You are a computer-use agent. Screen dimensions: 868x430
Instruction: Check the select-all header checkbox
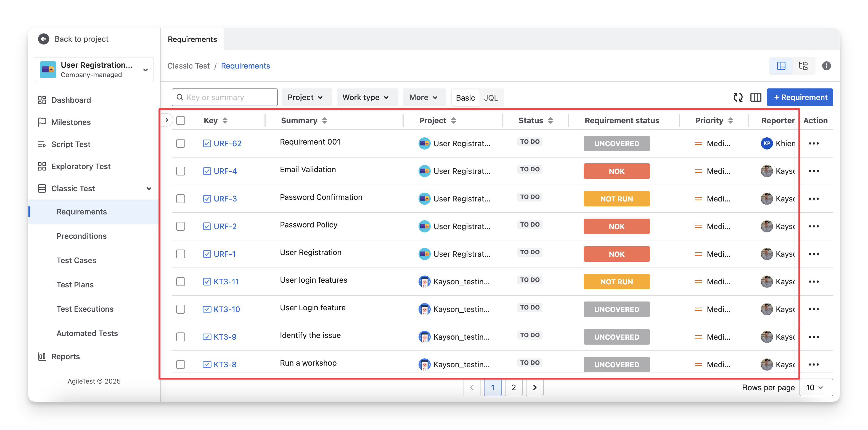tap(181, 121)
